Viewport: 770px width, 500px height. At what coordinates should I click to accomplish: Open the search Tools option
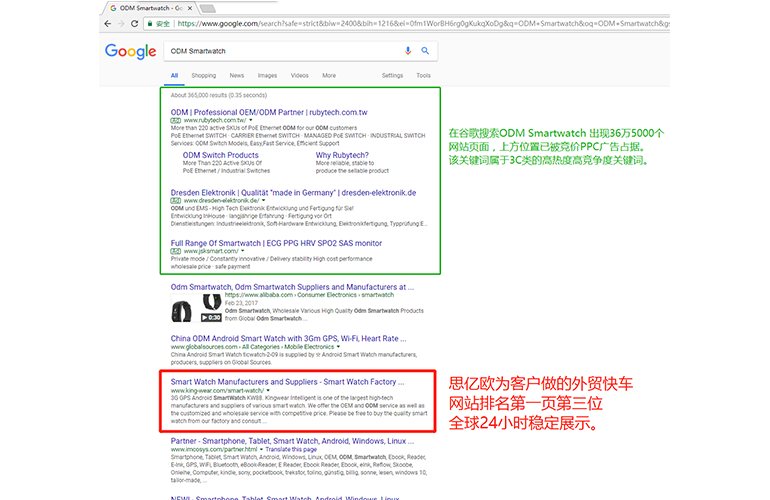point(423,75)
